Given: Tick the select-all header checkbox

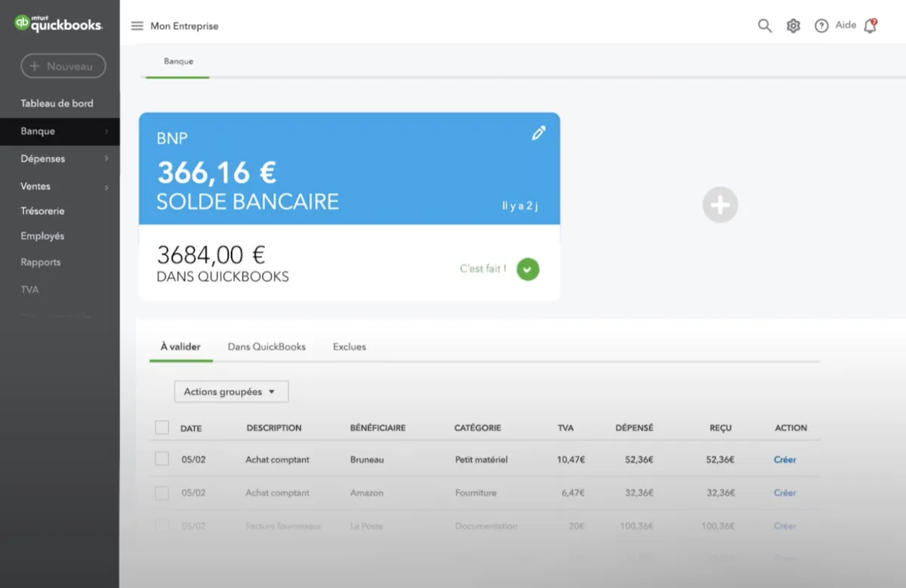Looking at the screenshot, I should click(x=162, y=427).
